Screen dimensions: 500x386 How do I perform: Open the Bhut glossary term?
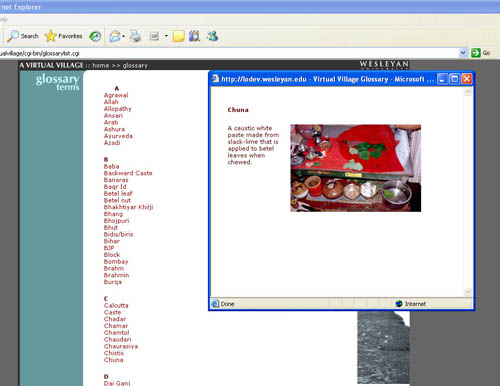pos(111,227)
